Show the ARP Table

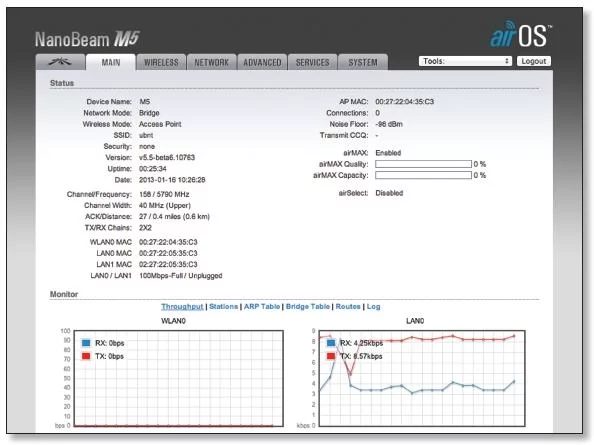[x=262, y=306]
